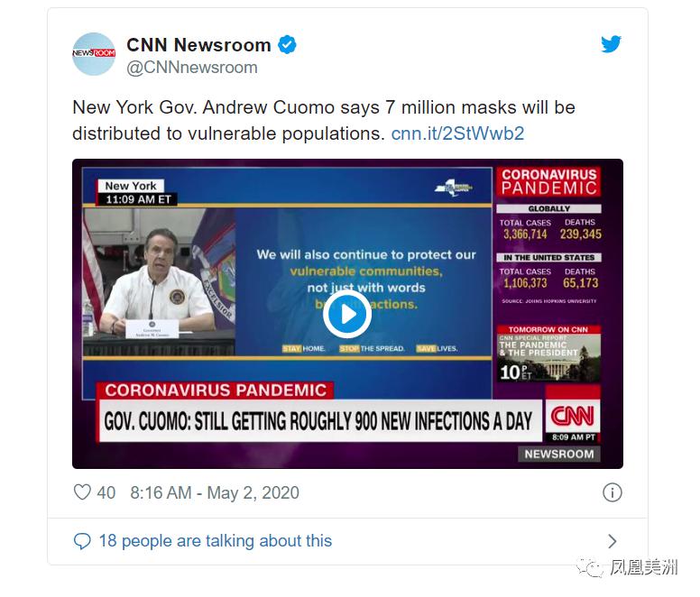Open the cnn.it/2StWwb2 link
The width and height of the screenshot is (700, 597).
click(457, 133)
